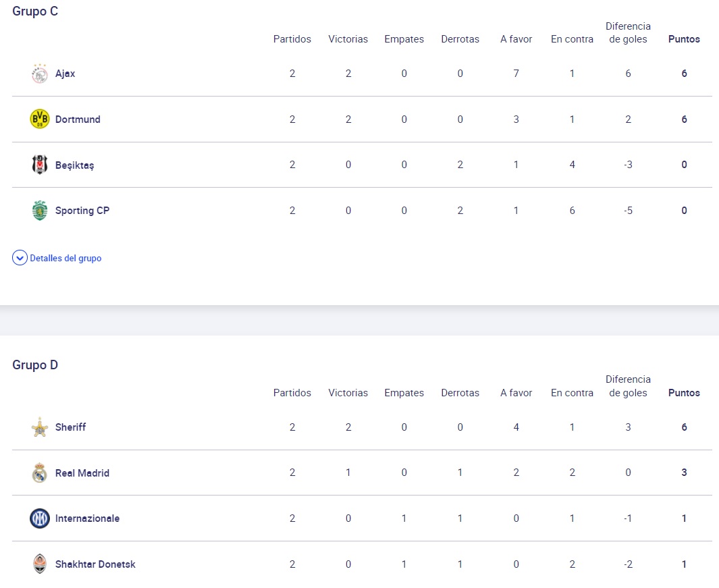The image size is (719, 588).
Task: Click the Dortmund BVB logo
Action: (x=40, y=119)
